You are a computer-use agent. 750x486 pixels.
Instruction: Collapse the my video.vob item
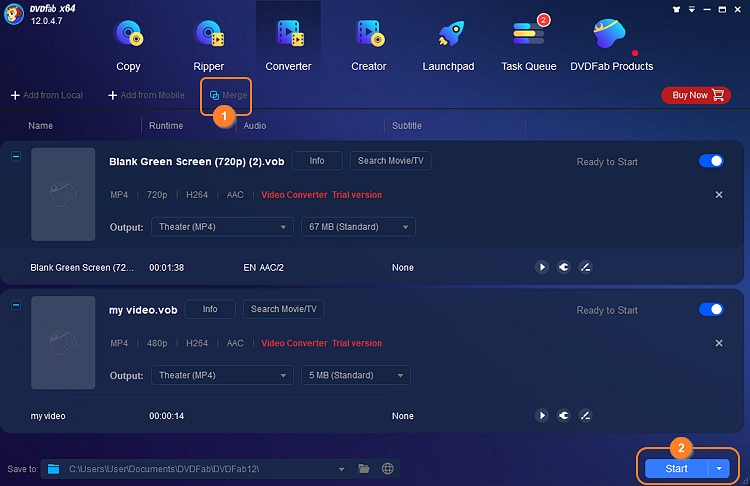[16, 305]
